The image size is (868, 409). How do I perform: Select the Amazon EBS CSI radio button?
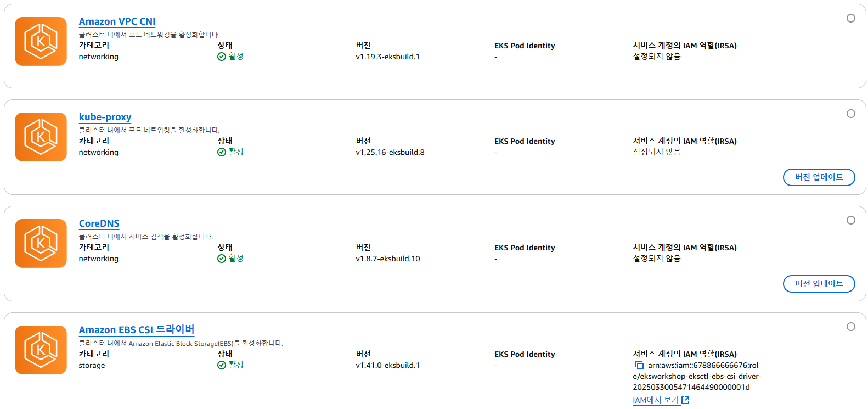tap(850, 327)
